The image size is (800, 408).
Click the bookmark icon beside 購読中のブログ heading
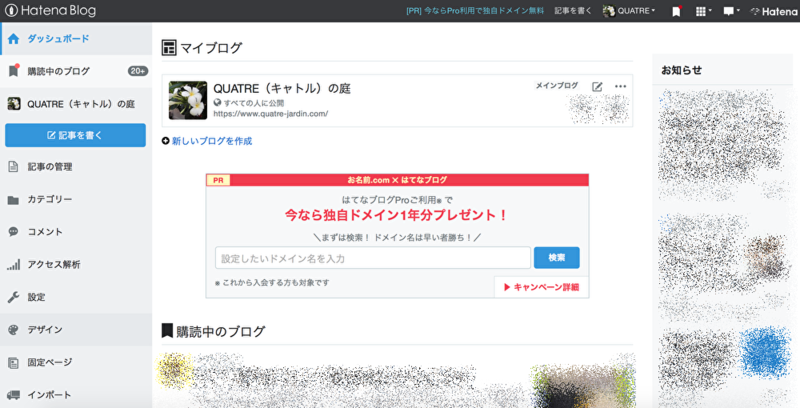click(167, 330)
